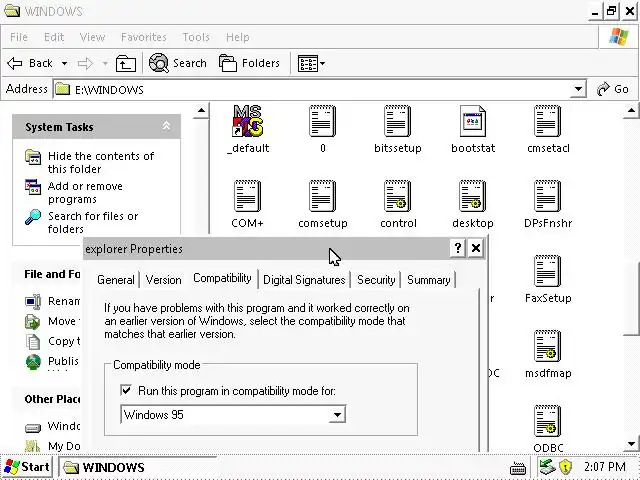The height and width of the screenshot is (480, 640).
Task: Open the Views dropdown arrow
Action: click(x=323, y=64)
